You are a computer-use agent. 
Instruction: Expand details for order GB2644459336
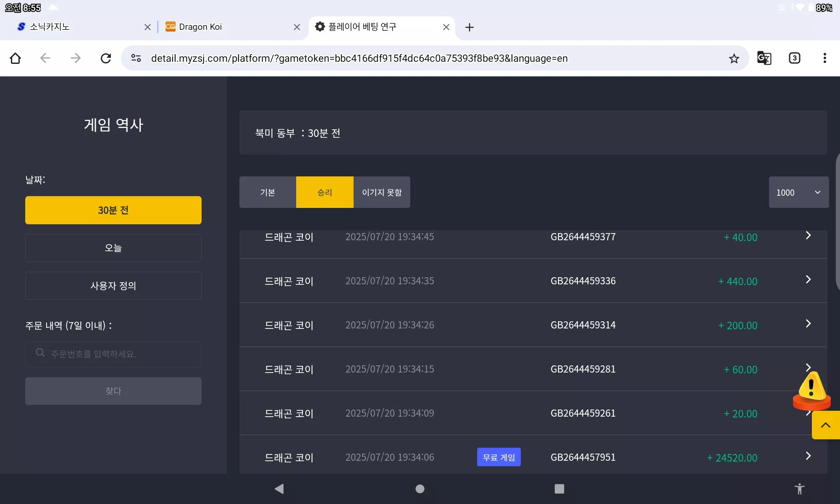[x=808, y=280]
